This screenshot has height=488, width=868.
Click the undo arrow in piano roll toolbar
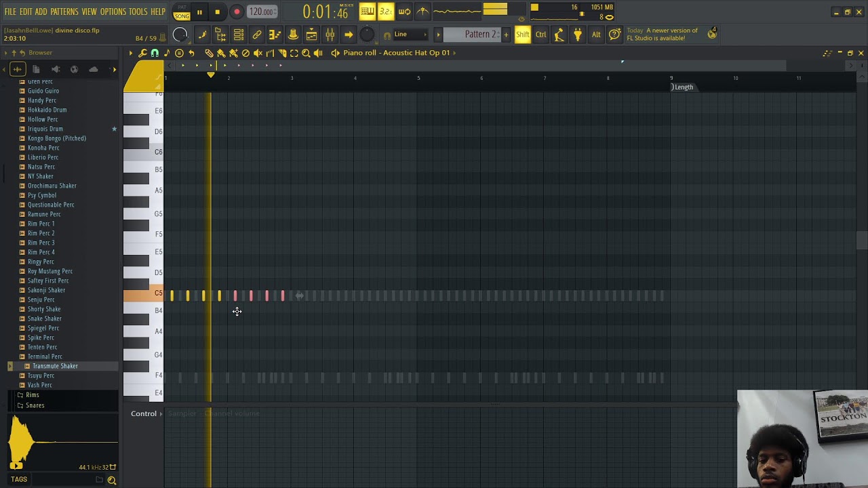coord(191,53)
